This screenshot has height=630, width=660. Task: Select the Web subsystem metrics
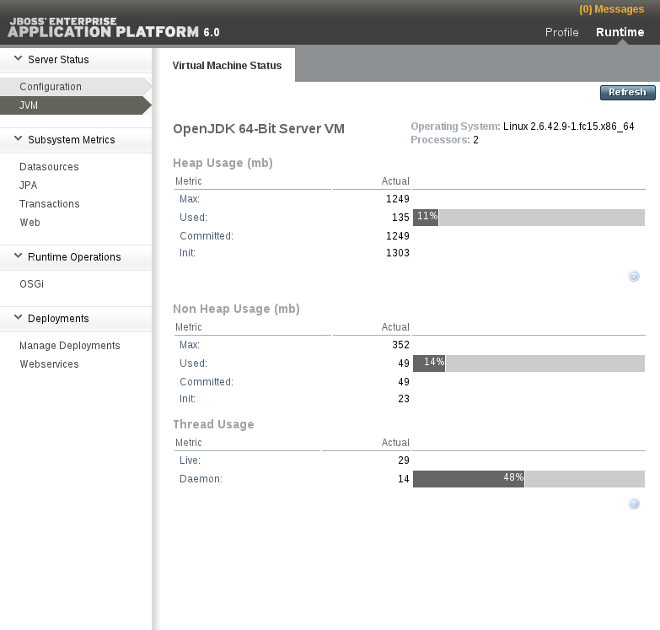tap(30, 222)
